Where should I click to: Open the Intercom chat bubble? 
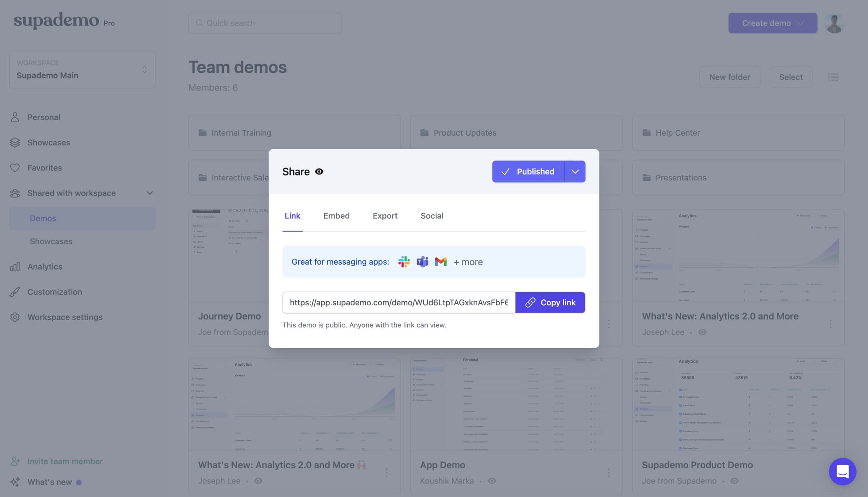pos(843,472)
